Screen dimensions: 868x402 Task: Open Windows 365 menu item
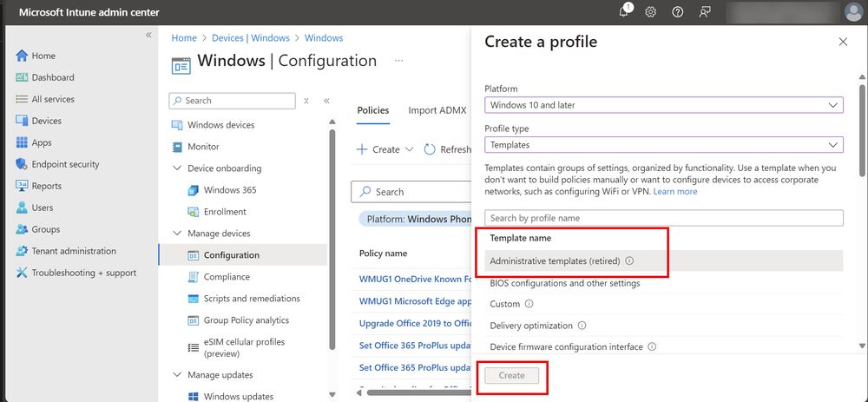[230, 190]
